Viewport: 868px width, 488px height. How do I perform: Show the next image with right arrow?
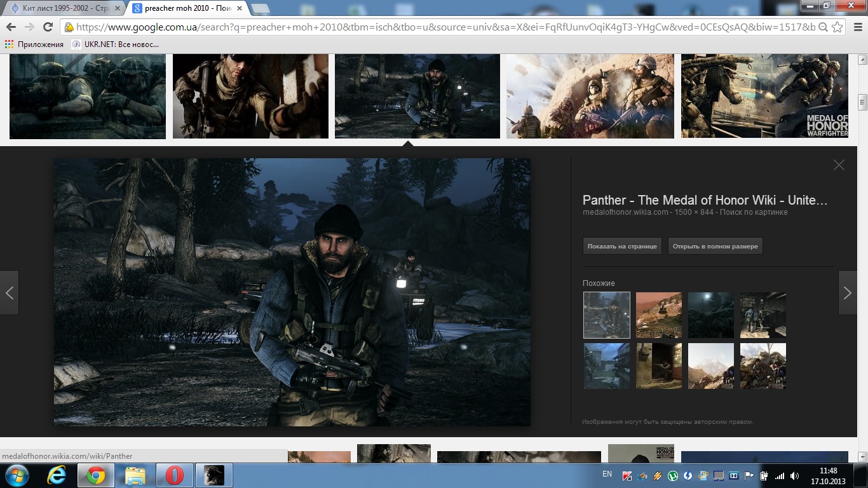848,293
